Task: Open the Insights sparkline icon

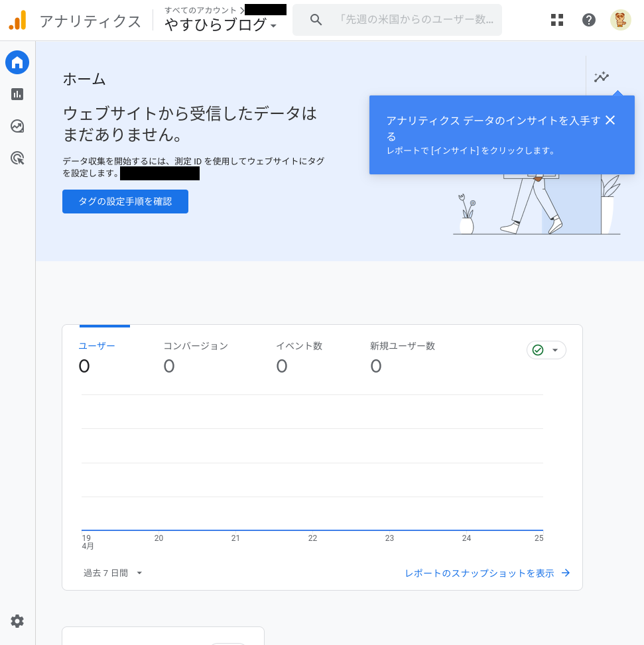Action: 602,78
